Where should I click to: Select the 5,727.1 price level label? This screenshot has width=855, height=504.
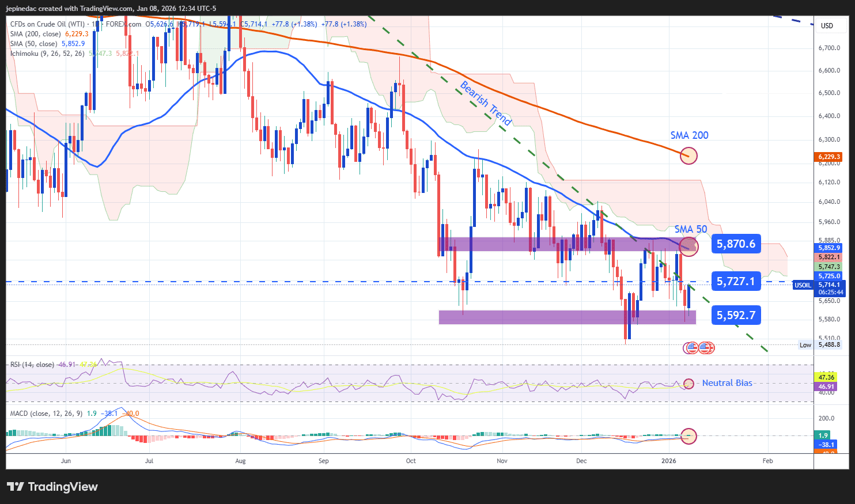736,282
